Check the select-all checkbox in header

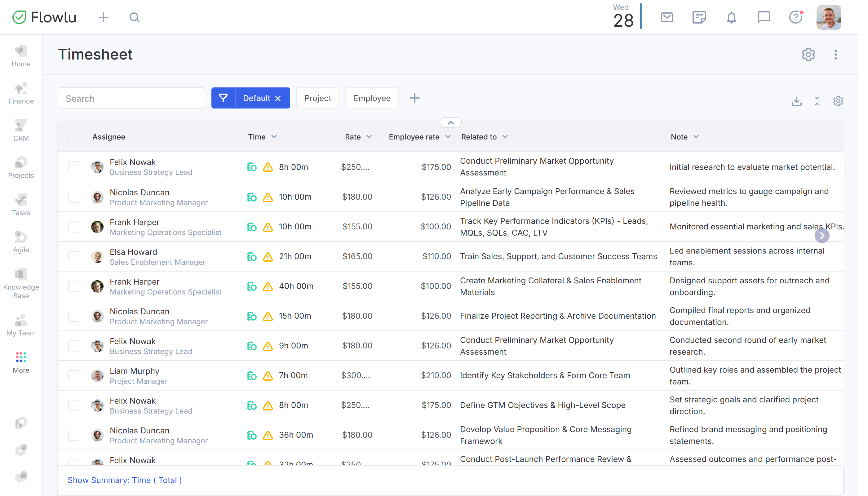pos(73,137)
